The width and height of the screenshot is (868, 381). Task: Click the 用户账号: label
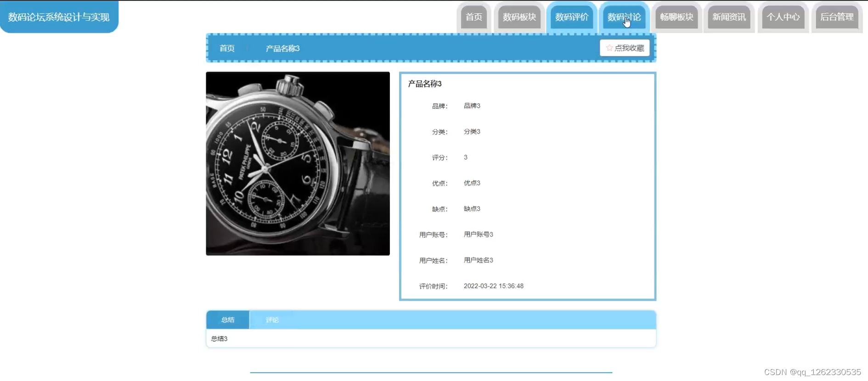pyautogui.click(x=433, y=235)
